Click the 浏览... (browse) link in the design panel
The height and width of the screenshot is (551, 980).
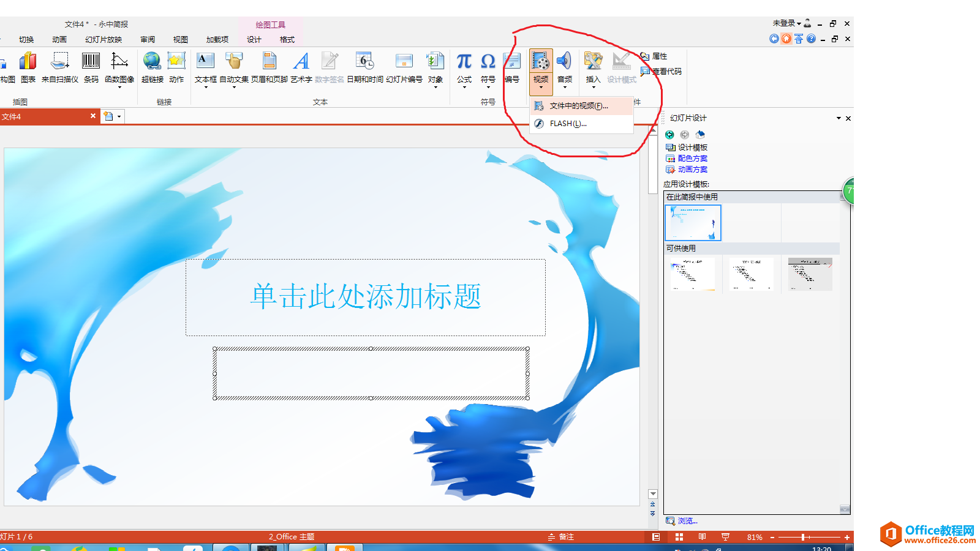tap(687, 521)
